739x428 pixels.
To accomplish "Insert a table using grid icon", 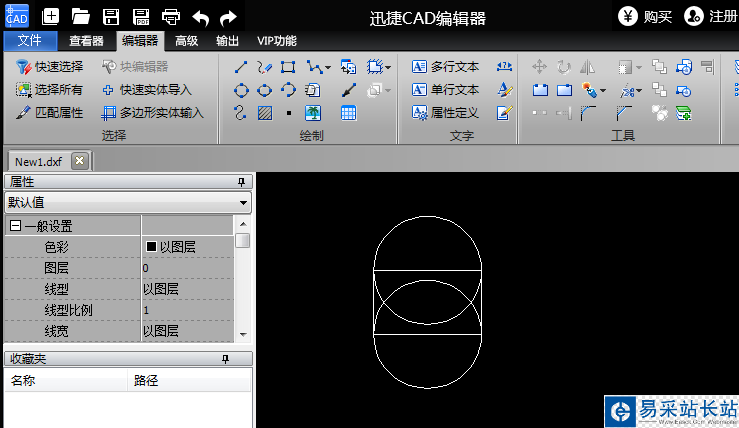I will (x=348, y=113).
